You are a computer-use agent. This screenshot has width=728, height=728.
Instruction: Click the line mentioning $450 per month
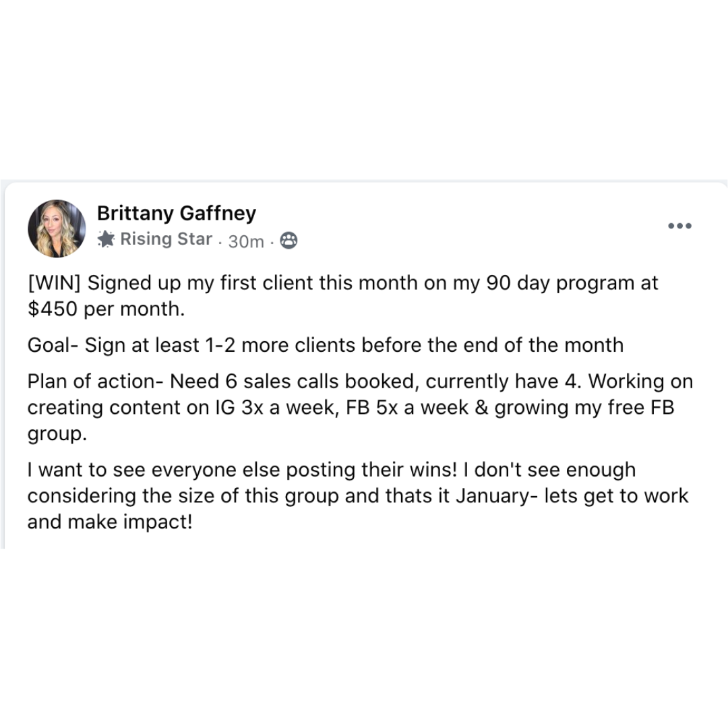pyautogui.click(x=107, y=309)
